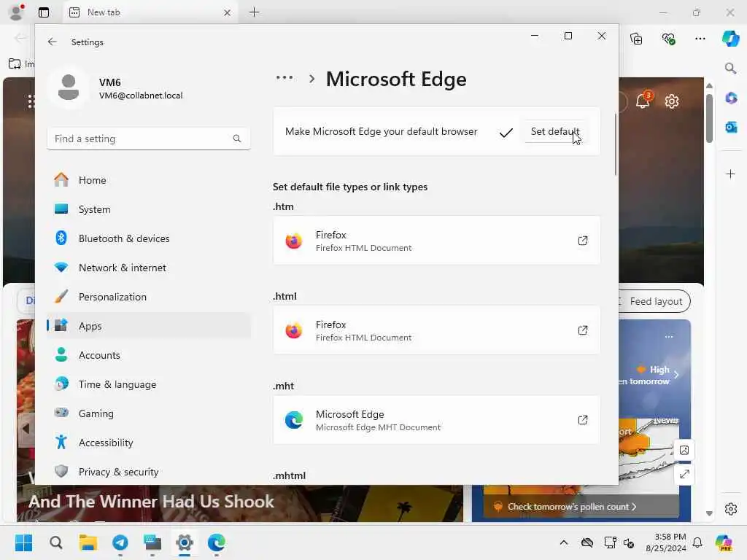Open a new tab in Edge
Image resolution: width=747 pixels, height=560 pixels.
(x=255, y=12)
